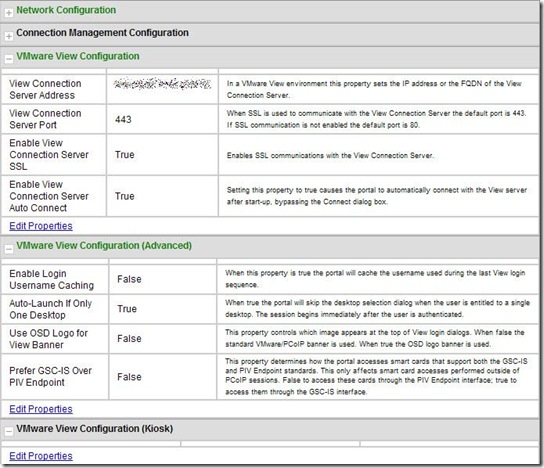Select Use OSD Logo for View Banner label
The height and width of the screenshot is (468, 544).
[49, 339]
